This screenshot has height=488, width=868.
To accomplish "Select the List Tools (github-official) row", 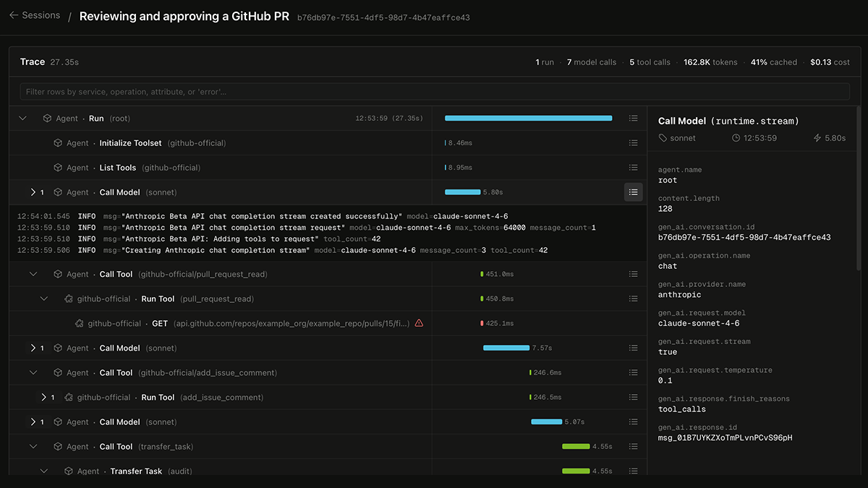I will 328,168.
